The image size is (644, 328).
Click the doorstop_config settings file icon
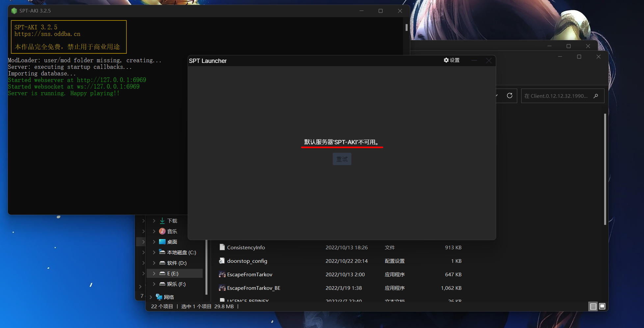pyautogui.click(x=222, y=261)
